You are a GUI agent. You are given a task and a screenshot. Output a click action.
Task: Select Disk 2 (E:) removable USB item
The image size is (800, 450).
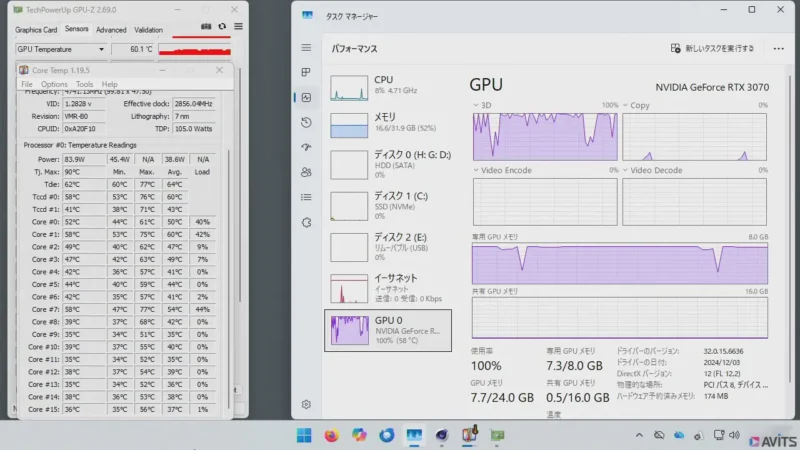coord(388,247)
